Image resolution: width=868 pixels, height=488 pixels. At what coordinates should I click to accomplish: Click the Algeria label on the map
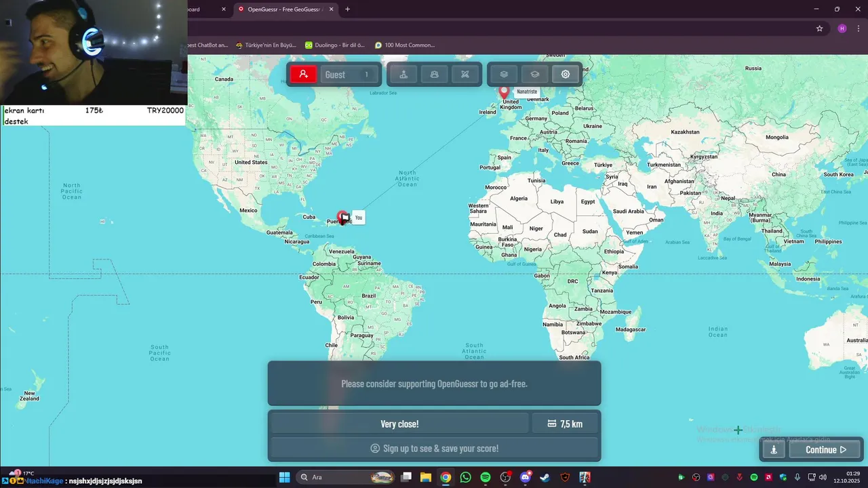tap(519, 199)
